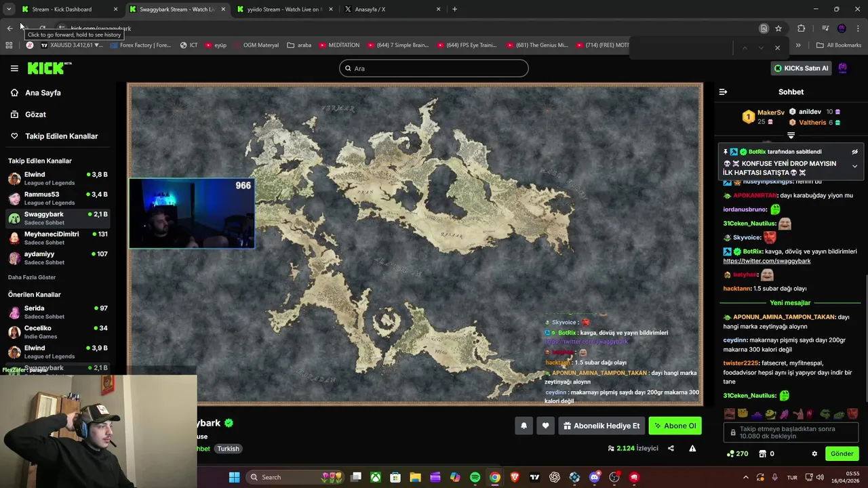Toggle the stream notification bell
This screenshot has width=868, height=488.
point(524,426)
